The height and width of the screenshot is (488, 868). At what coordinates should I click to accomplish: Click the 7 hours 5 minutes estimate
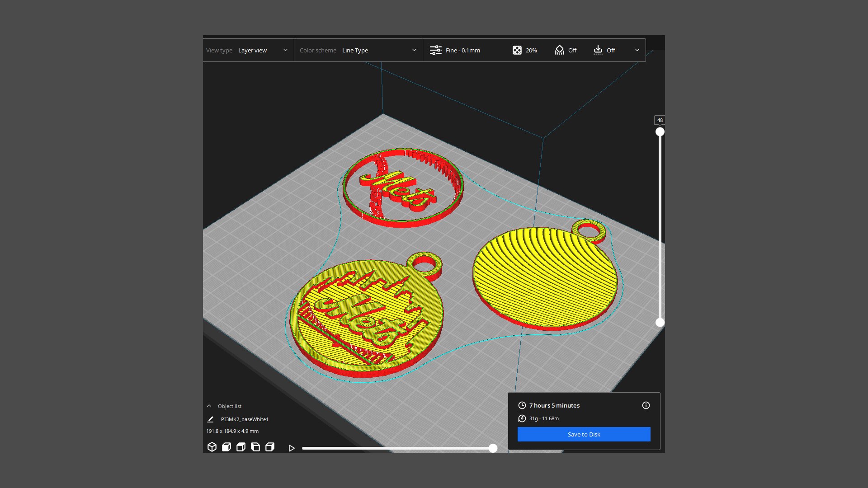(x=555, y=405)
